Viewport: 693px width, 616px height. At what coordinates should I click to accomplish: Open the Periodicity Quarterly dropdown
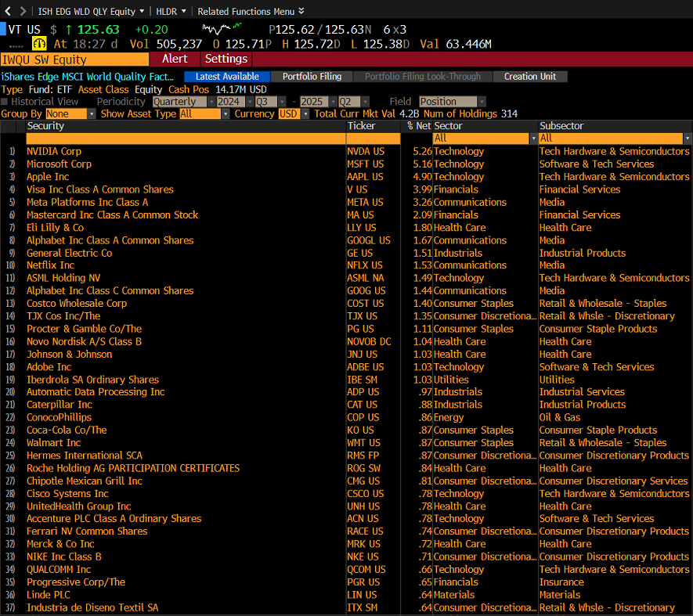pos(184,102)
